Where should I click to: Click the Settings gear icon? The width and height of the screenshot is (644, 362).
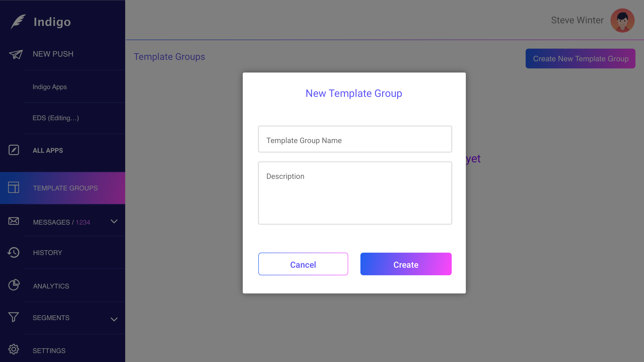(x=13, y=350)
